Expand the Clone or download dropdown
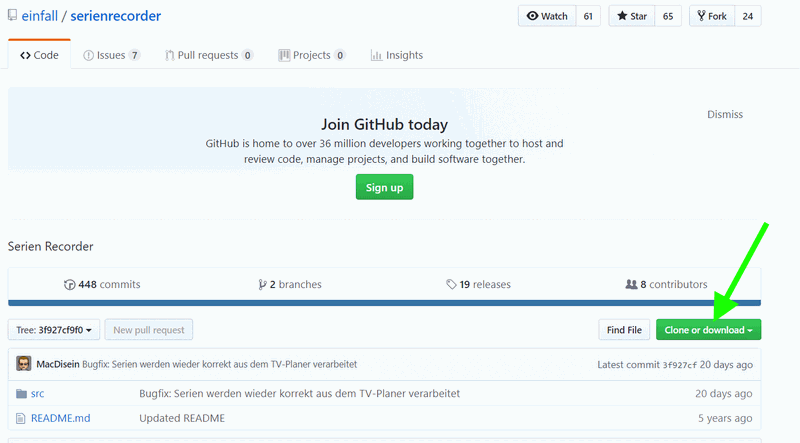This screenshot has height=443, width=800. tap(708, 330)
